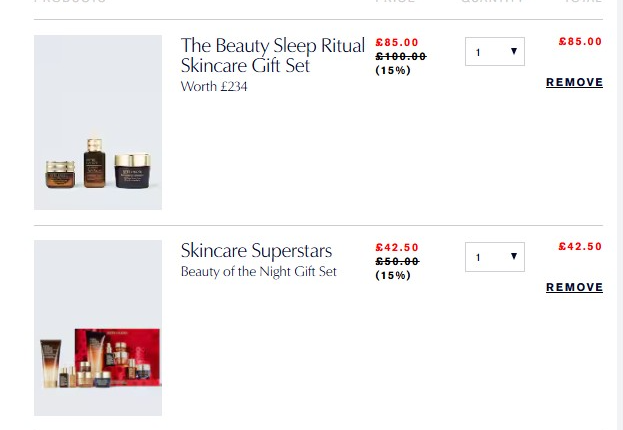The image size is (623, 430).
Task: Click "Beauty of the Night Gift Set" subtitle
Action: (258, 271)
